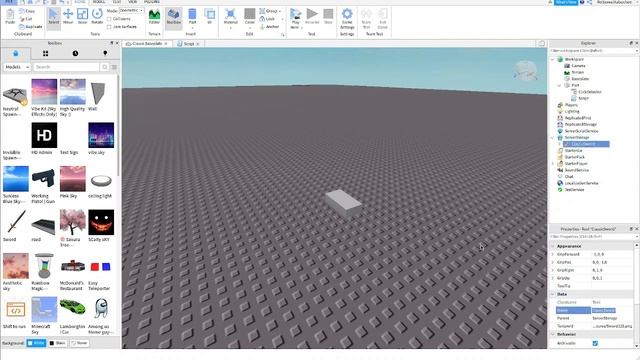640x360 pixels.
Task: Open the Plugins ribbon tab
Action: (152, 2)
